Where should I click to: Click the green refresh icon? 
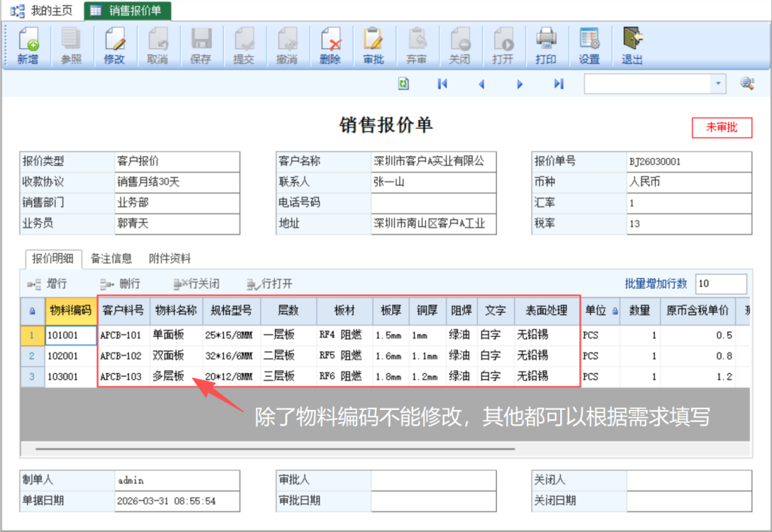pyautogui.click(x=404, y=84)
